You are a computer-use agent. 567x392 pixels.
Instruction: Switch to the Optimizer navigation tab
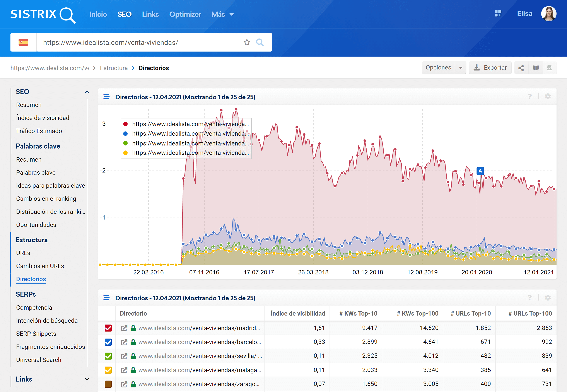click(x=185, y=15)
